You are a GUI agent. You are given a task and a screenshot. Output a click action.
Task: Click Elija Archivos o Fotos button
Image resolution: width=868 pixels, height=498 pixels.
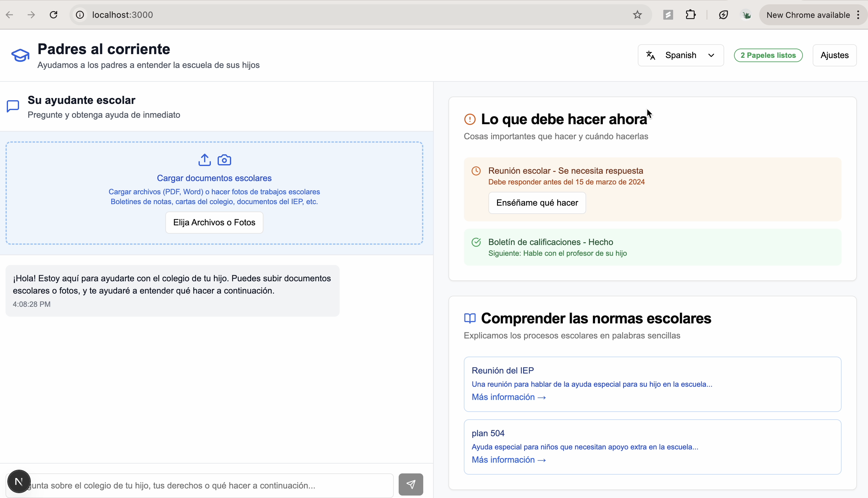click(214, 222)
